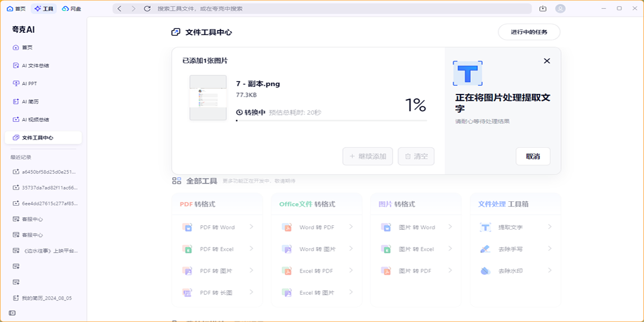
Task: Go back with the back arrow
Action: click(120, 9)
